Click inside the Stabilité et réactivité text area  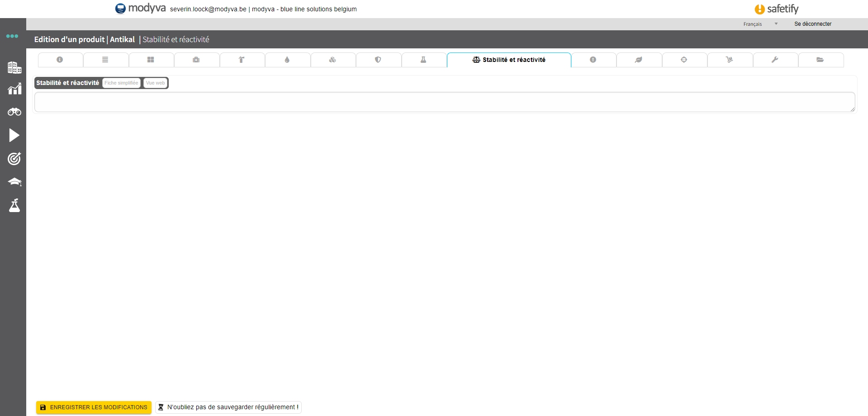(x=445, y=102)
